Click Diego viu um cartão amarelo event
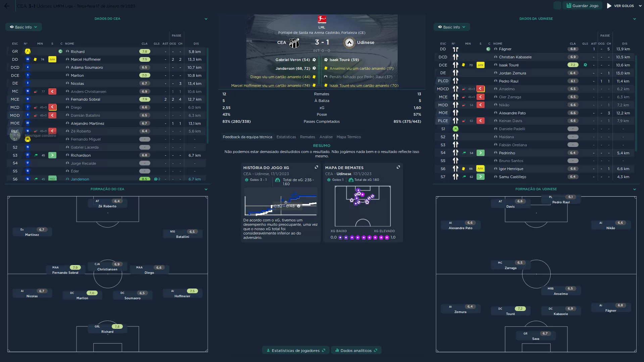 coord(283,77)
